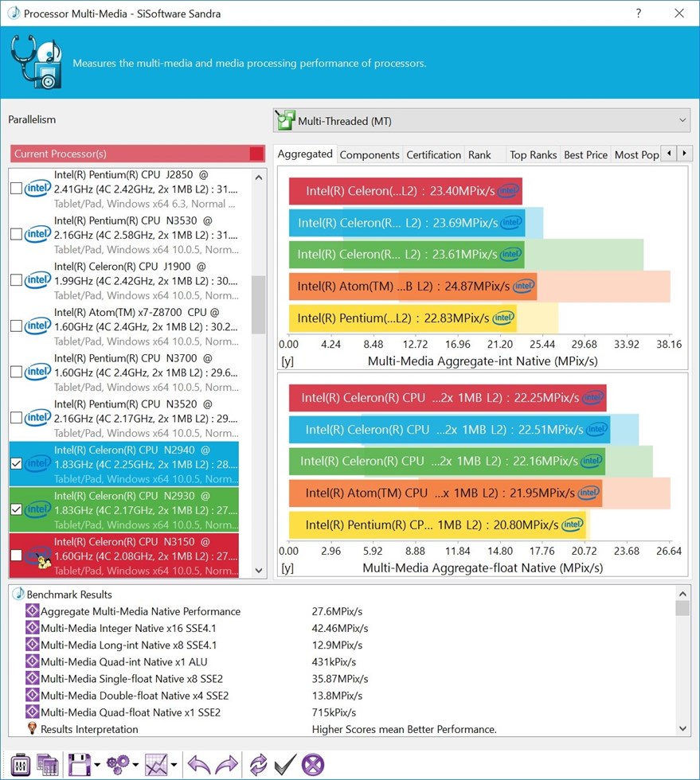Image resolution: width=700 pixels, height=780 pixels.
Task: Click the tab strip left arrow
Action: (669, 153)
